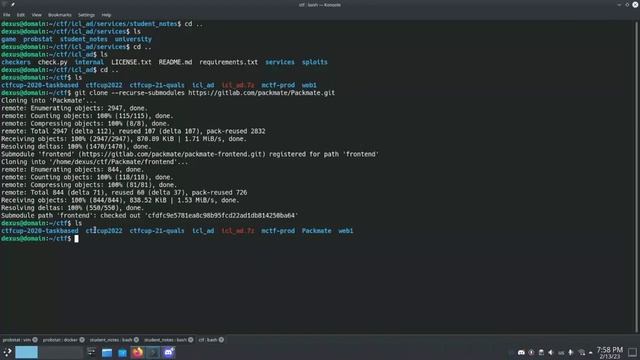Image resolution: width=640 pixels, height=360 pixels.
Task: Switch to the 'probstat : docker' tab
Action: click(x=60, y=340)
